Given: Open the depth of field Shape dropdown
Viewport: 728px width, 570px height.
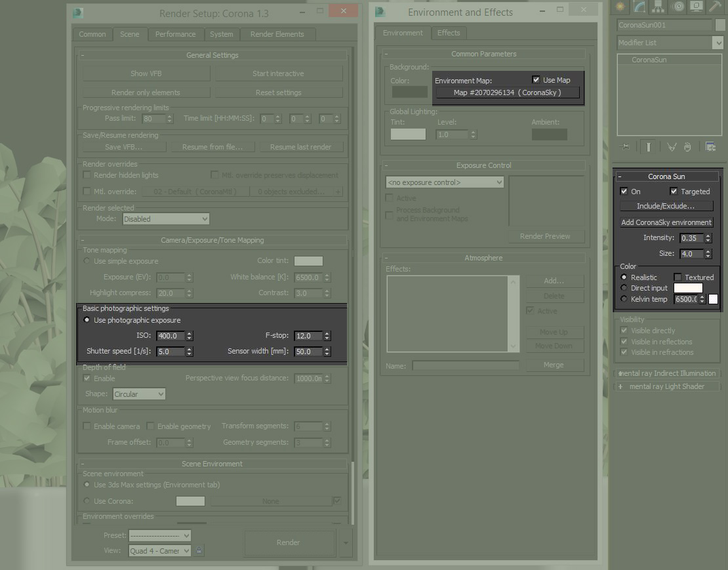Looking at the screenshot, I should click(x=139, y=394).
